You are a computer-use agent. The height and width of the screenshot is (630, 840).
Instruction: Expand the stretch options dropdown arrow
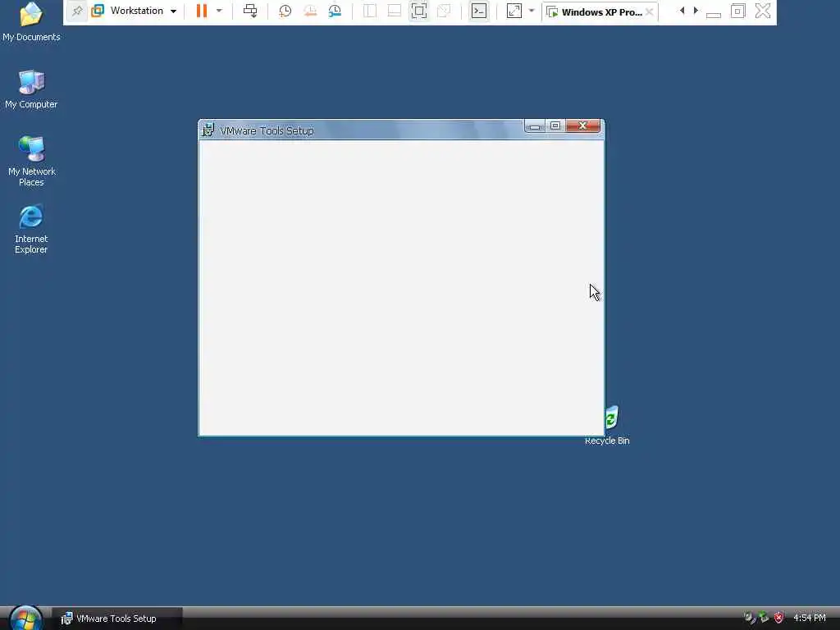532,11
